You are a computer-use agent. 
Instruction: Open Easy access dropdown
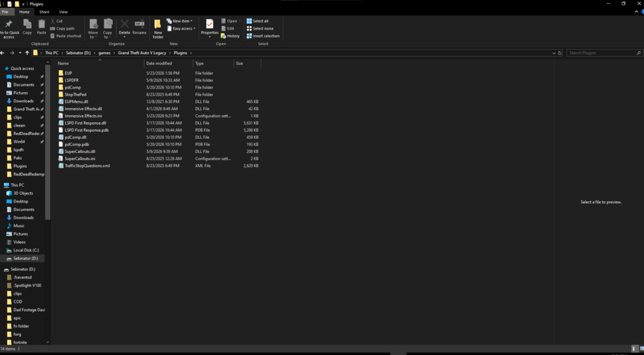181,28
